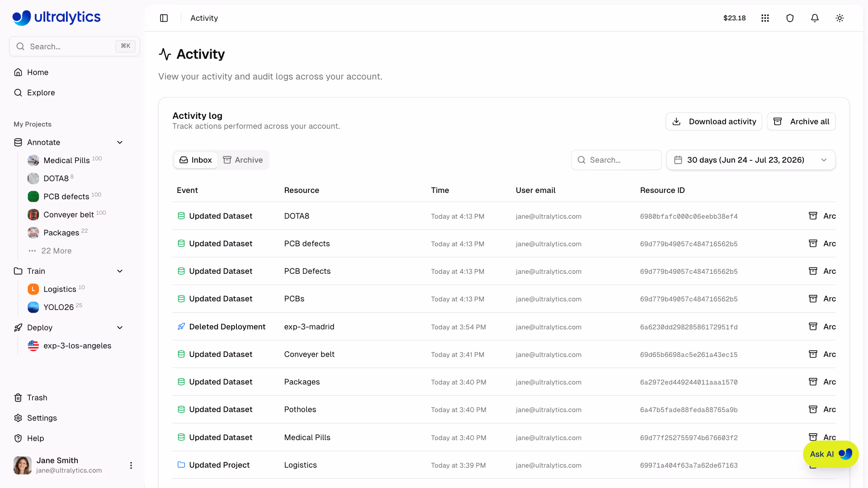This screenshot has height=488, width=868.
Task: Toggle the sidebar panel icon
Action: (164, 18)
